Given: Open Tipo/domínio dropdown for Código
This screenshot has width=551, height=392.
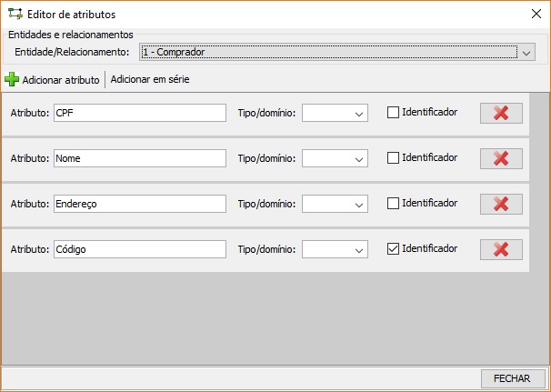Looking at the screenshot, I should (335, 249).
